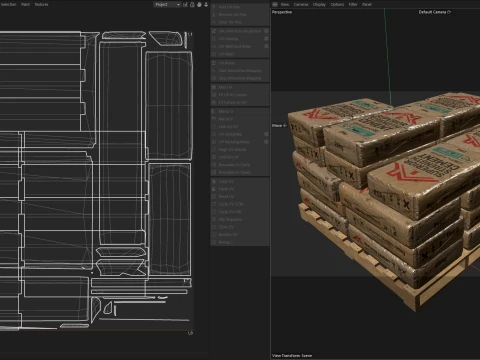Click the Paste UV command
The height and width of the screenshot is (360, 480).
(x=240, y=189)
